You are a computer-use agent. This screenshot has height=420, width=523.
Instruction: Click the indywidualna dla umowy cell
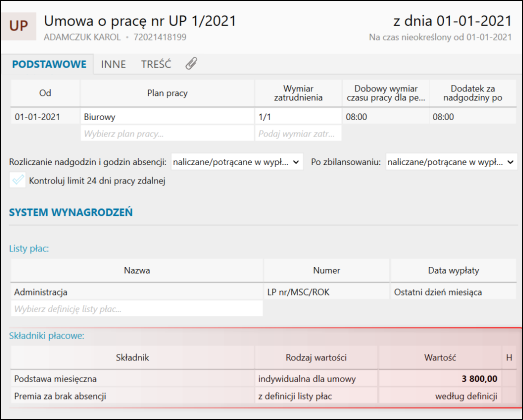point(316,379)
